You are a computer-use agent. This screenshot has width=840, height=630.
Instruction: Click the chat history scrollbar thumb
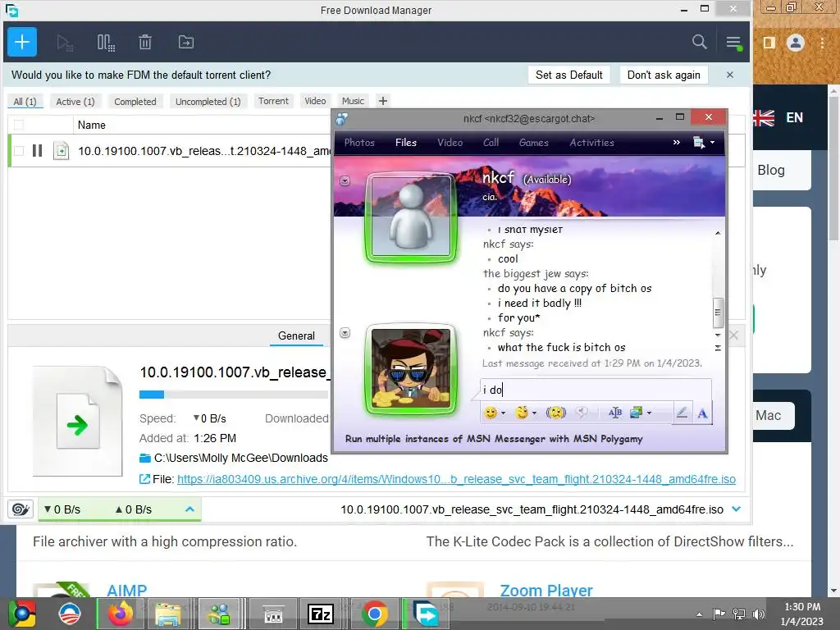click(x=718, y=313)
